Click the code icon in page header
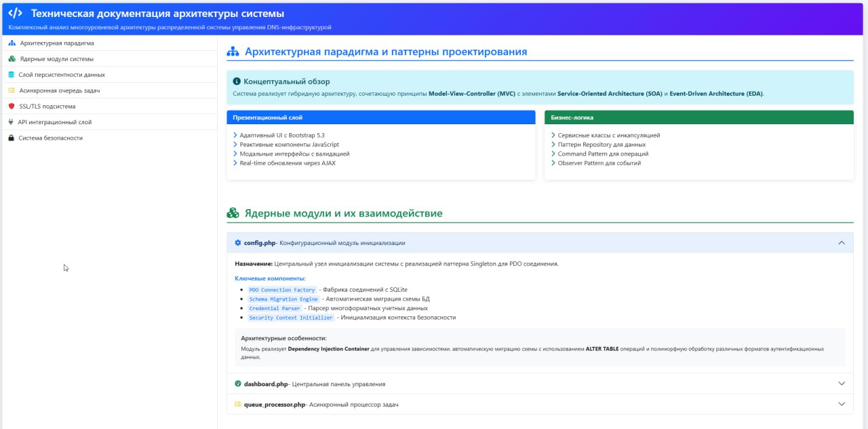 (16, 14)
